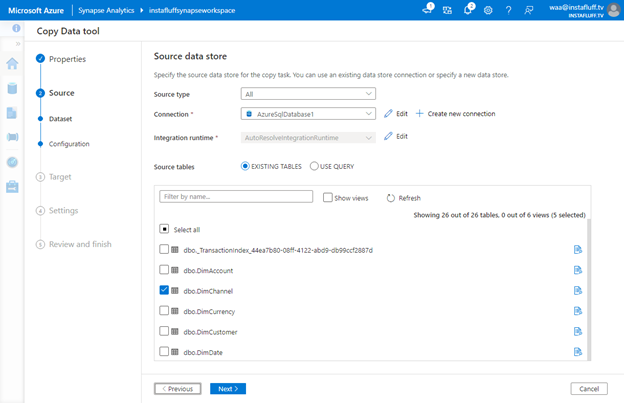Open the notifications bell icon
Image resolution: width=624 pixels, height=403 pixels.
click(468, 10)
